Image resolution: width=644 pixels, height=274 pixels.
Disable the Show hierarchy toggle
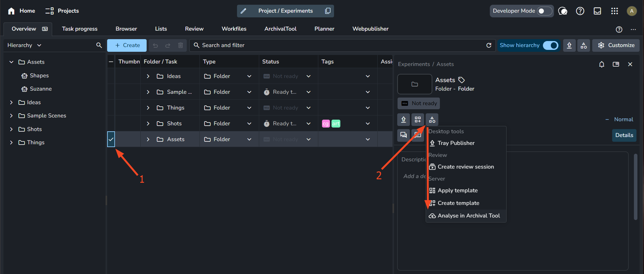click(x=550, y=45)
